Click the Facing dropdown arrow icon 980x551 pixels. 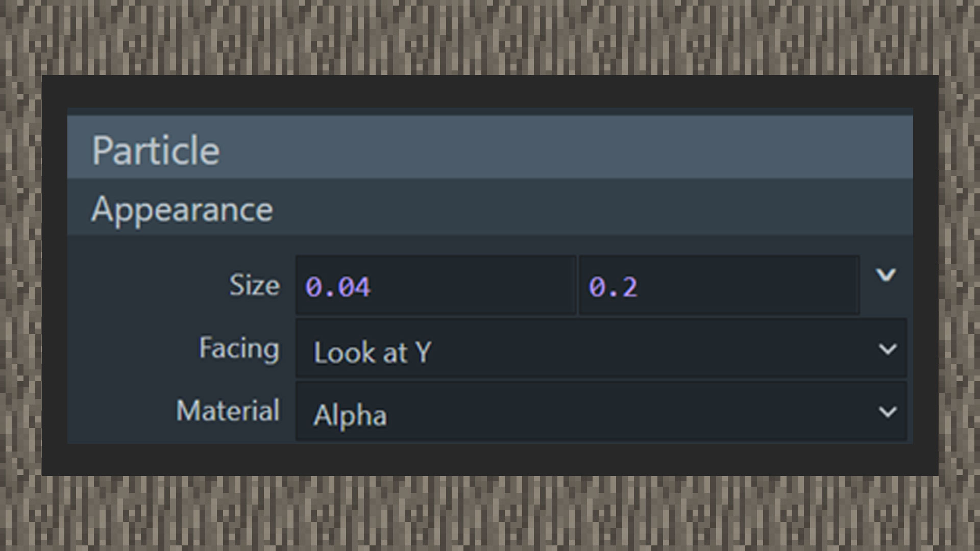click(x=888, y=349)
